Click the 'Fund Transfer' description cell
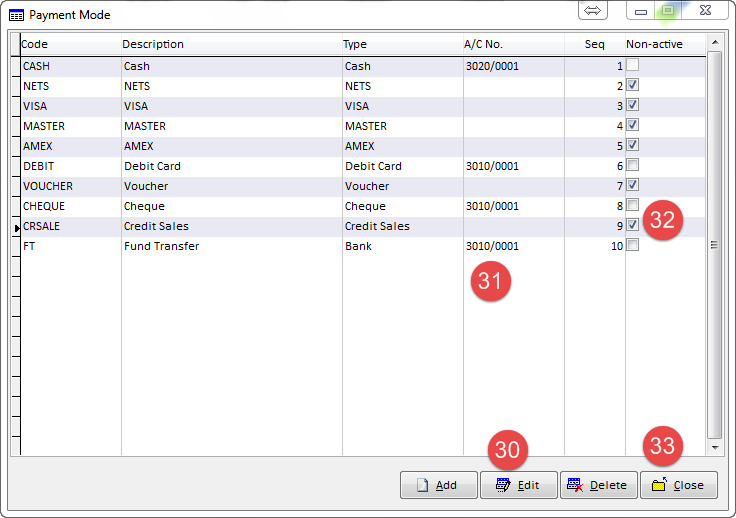 point(232,246)
